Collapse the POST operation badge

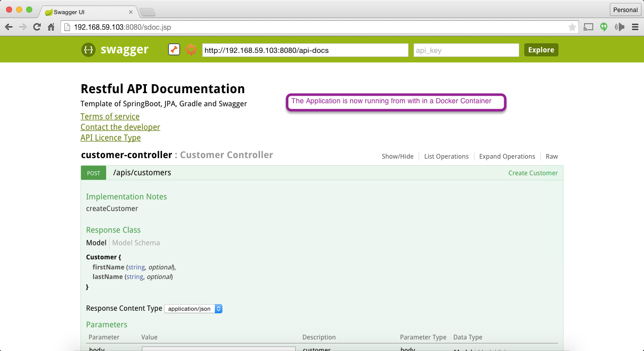coord(94,173)
